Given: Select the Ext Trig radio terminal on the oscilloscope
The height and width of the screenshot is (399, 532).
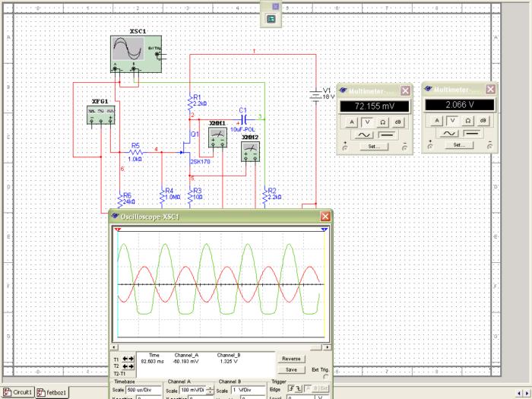Looking at the screenshot, I should pos(326,377).
